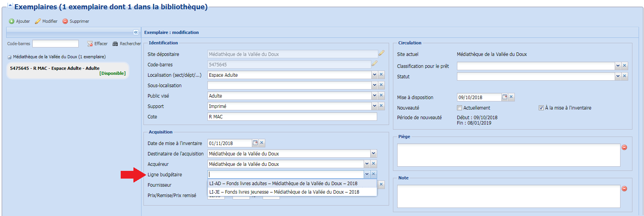
Task: Collapse the left panel with double-arrow icon
Action: [136, 32]
